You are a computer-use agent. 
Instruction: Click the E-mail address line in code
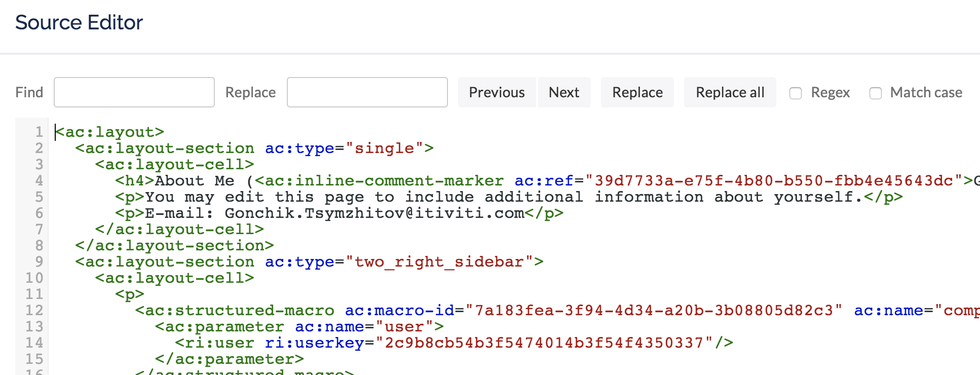point(340,213)
